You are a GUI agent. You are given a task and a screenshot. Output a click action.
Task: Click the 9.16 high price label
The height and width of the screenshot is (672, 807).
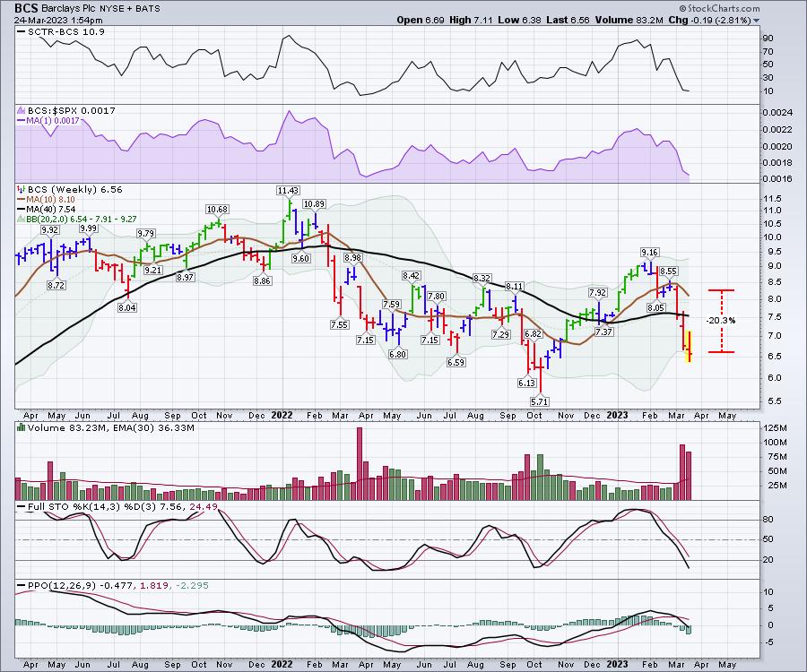click(x=649, y=253)
